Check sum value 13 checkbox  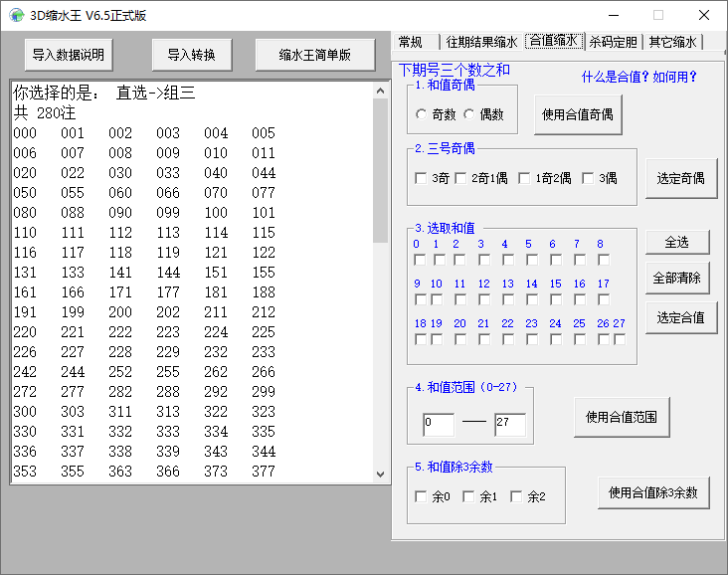508,299
